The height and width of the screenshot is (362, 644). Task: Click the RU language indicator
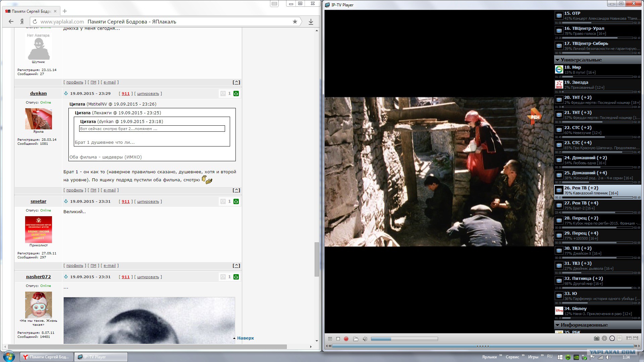550,356
